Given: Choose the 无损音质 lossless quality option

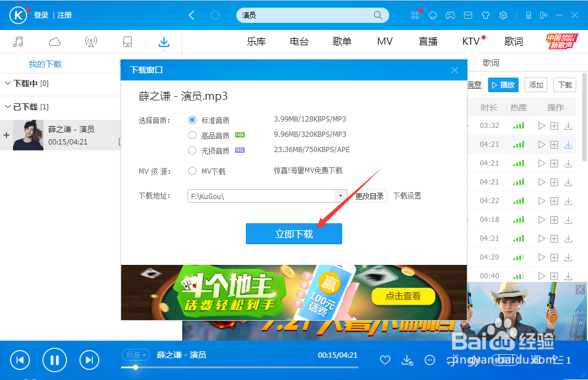Looking at the screenshot, I should click(193, 150).
